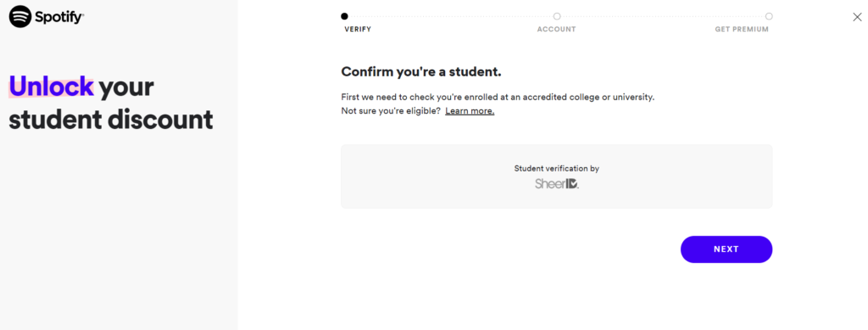868x330 pixels.
Task: Click progress line between Account and Get Premium
Action: pyautogui.click(x=663, y=17)
